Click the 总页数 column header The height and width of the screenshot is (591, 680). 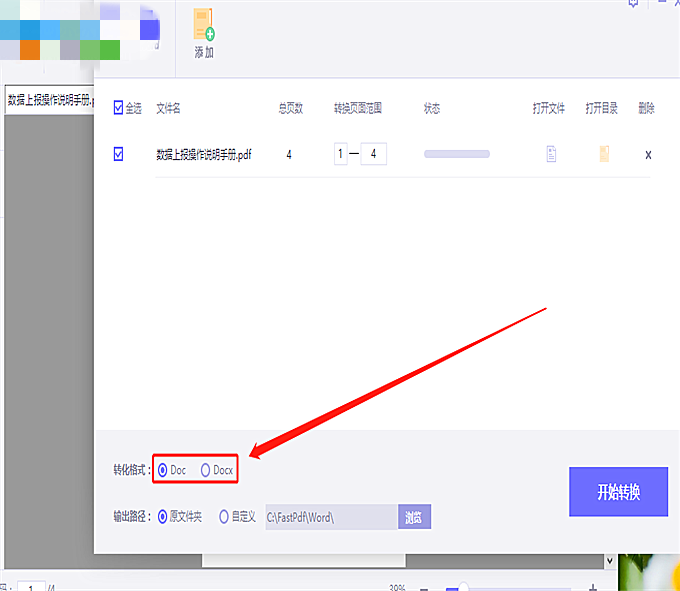(x=290, y=108)
